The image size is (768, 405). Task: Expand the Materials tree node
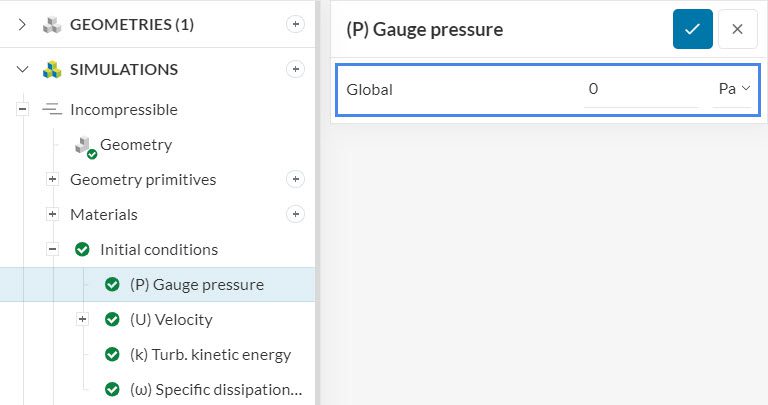(x=53, y=214)
